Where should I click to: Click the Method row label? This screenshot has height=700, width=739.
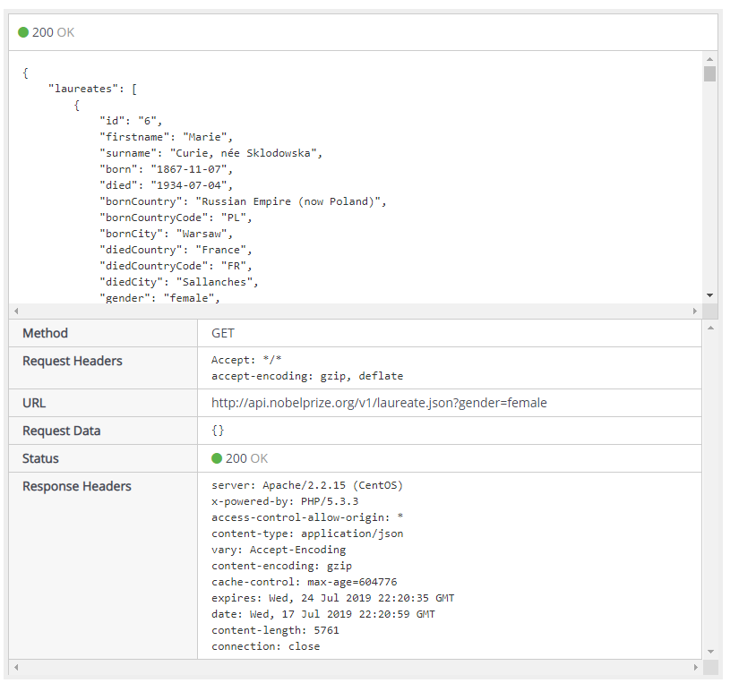pos(46,333)
